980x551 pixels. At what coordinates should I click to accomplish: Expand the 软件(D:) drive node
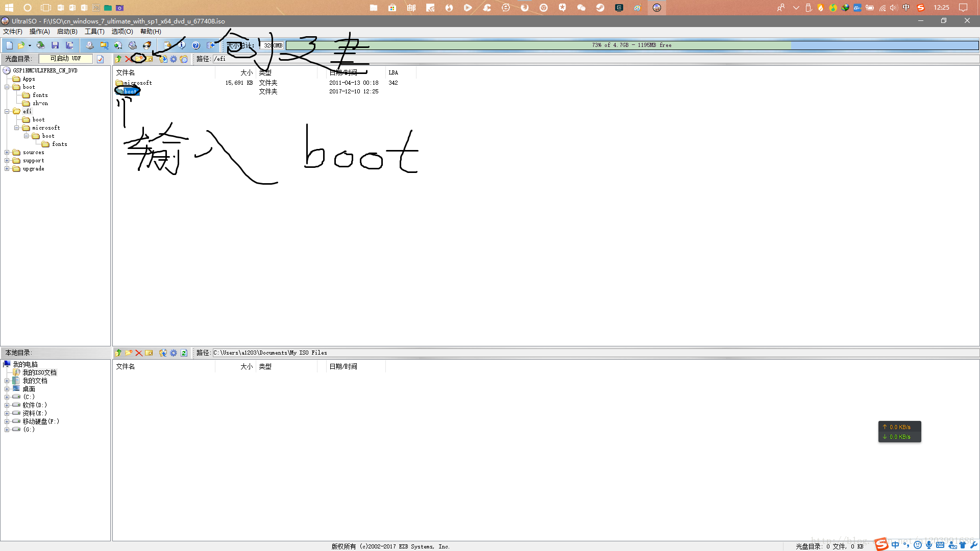coord(7,405)
